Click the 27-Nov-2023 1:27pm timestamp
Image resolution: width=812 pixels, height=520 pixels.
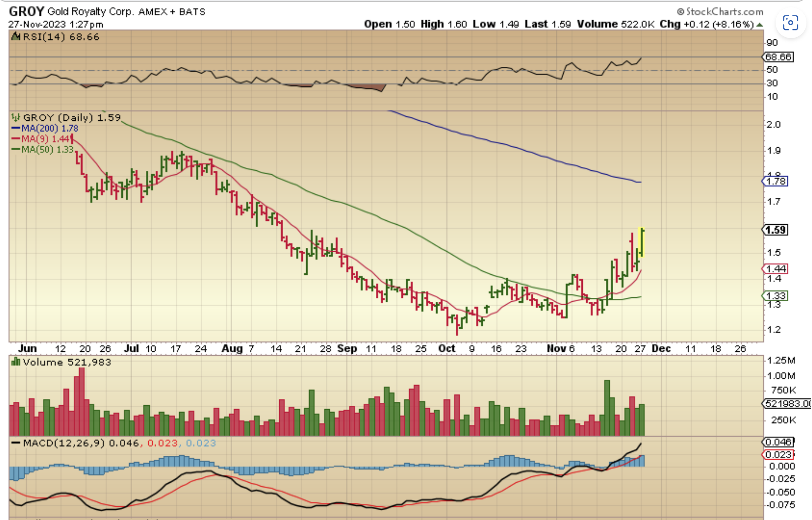coord(56,24)
